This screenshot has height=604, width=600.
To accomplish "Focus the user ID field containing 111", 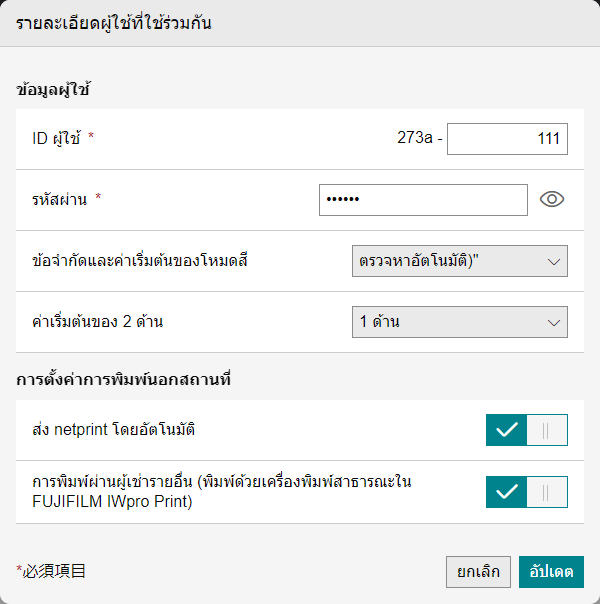I will click(x=507, y=139).
